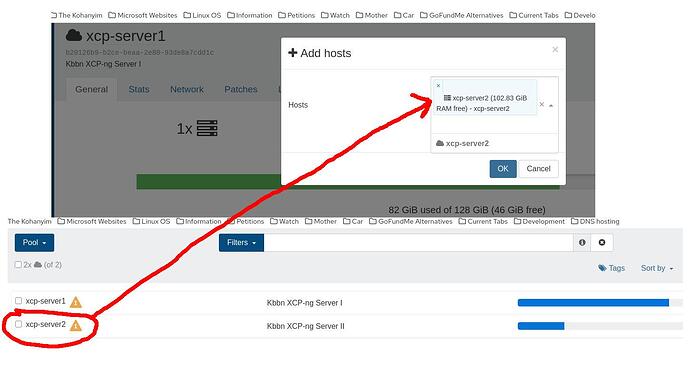690x374 pixels.
Task: Click the cloud icon beside xcp-server1 title
Action: [74, 36]
